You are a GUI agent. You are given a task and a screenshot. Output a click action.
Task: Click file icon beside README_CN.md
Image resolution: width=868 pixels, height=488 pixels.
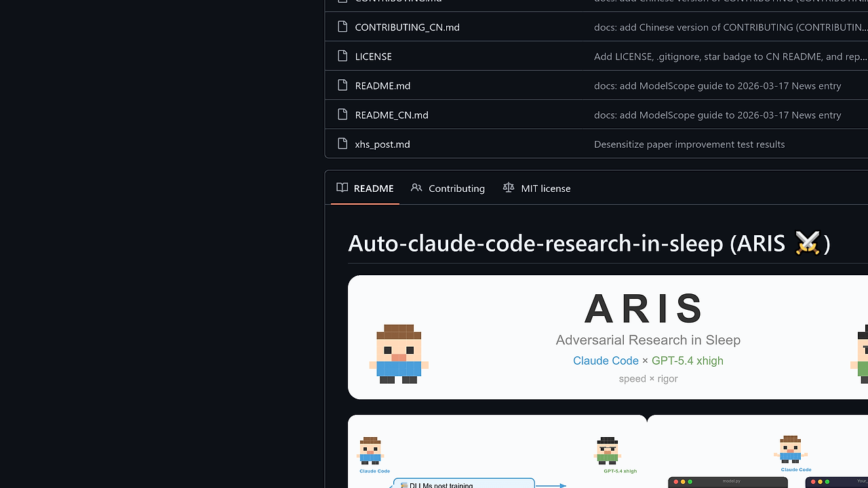(x=342, y=115)
